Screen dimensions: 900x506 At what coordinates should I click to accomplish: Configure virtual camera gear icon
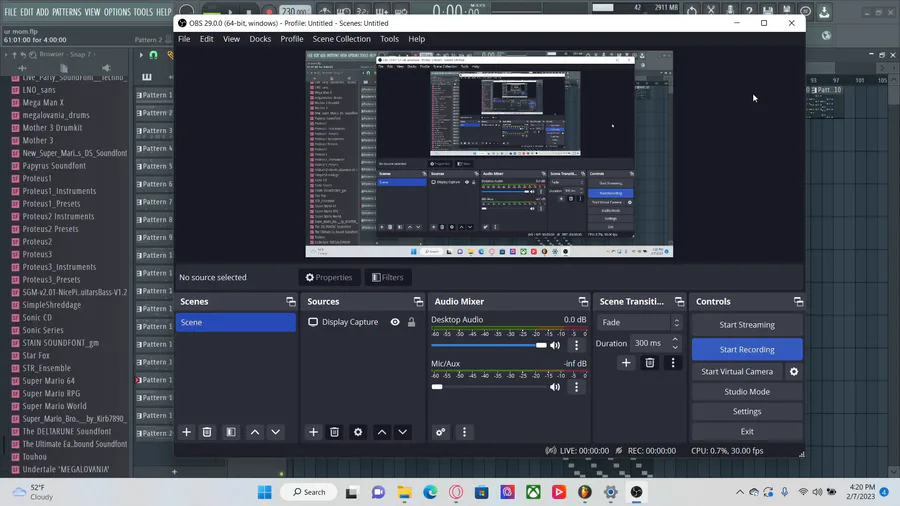tap(794, 372)
